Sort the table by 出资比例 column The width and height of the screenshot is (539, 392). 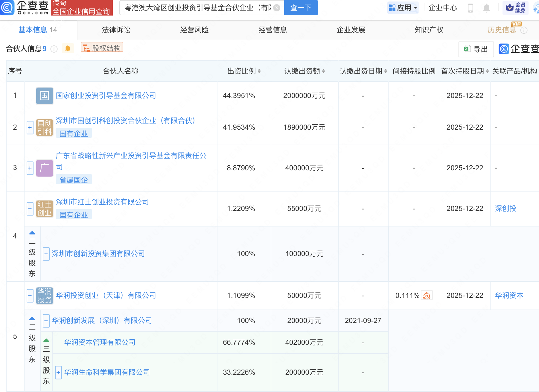click(259, 71)
